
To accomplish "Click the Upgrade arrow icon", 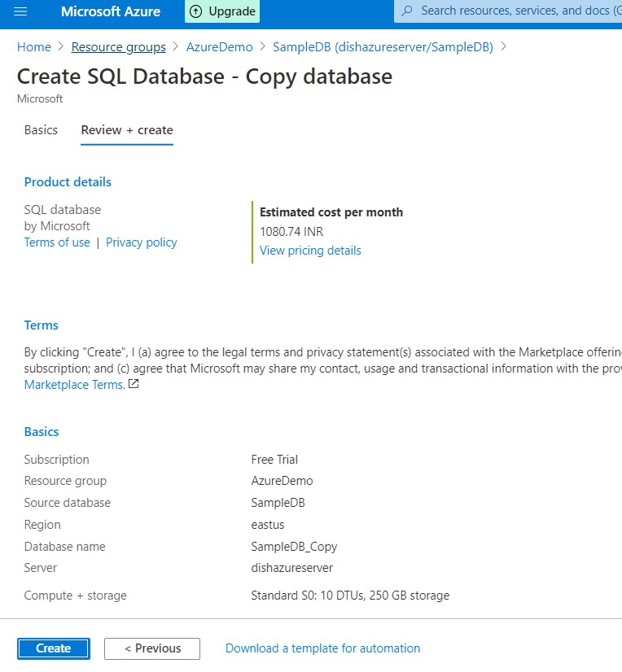I will tap(195, 11).
